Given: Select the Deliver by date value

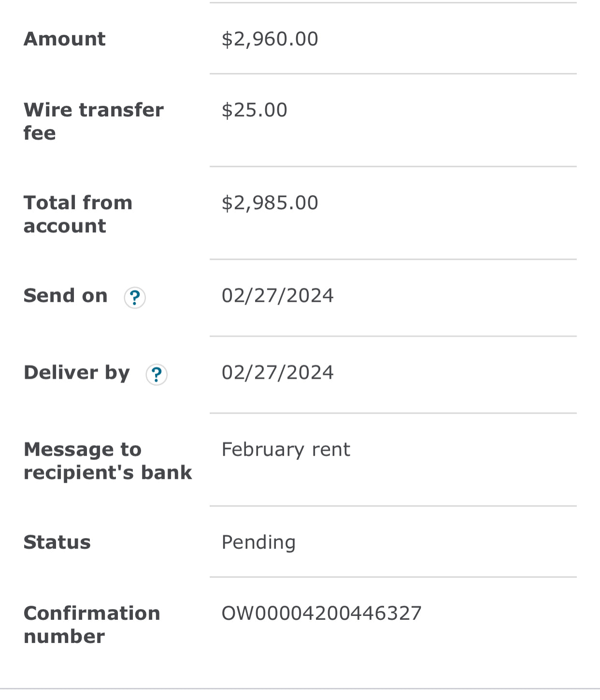Looking at the screenshot, I should click(x=277, y=372).
